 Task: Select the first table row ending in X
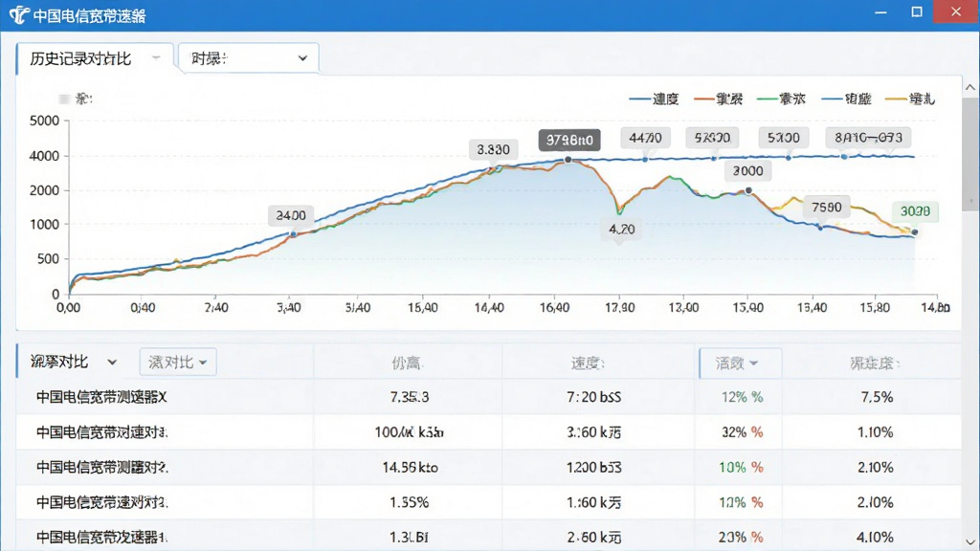489,397
